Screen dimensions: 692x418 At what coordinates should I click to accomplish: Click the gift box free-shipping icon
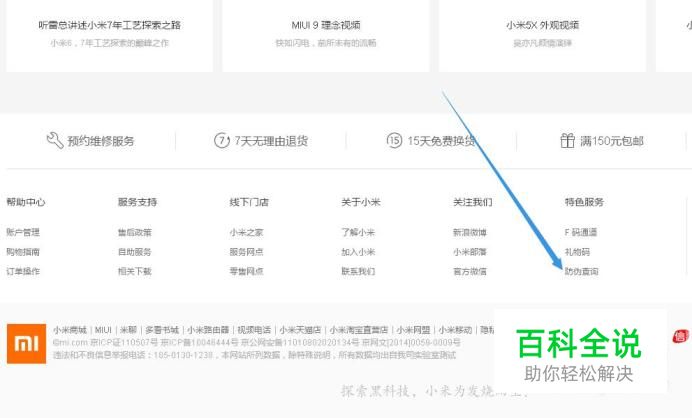tap(567, 140)
